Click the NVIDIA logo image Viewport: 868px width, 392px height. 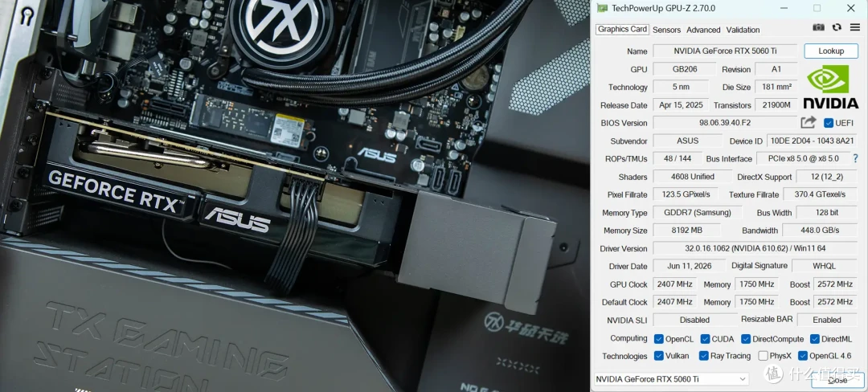830,87
